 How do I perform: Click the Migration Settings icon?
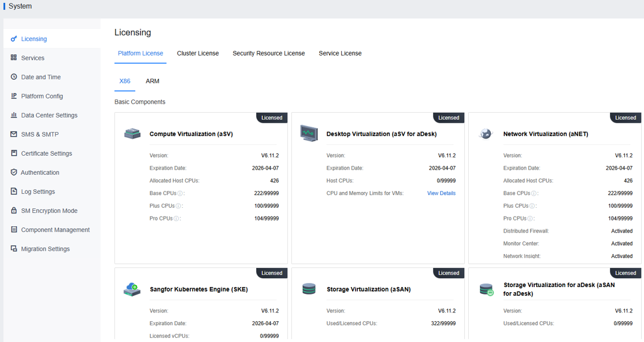point(14,249)
